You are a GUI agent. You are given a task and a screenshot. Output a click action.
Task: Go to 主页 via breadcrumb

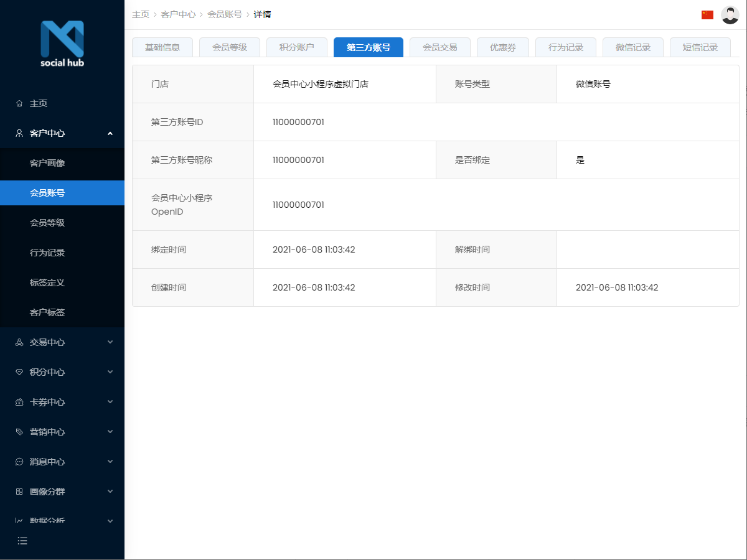(141, 14)
